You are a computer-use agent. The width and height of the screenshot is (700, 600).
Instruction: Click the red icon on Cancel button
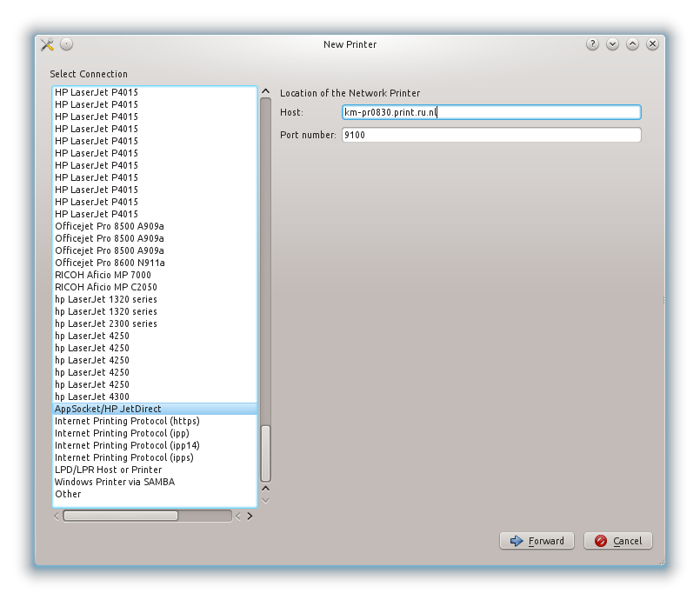(601, 541)
